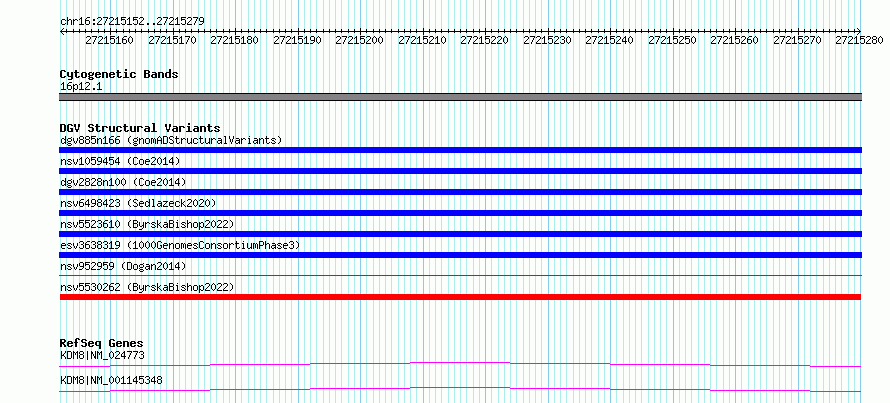
Task: Click ruler position 27215210
Action: (x=422, y=40)
